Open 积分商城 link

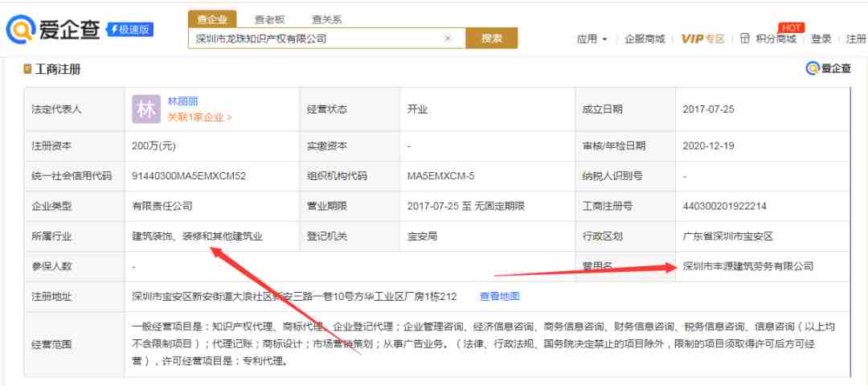pos(776,39)
